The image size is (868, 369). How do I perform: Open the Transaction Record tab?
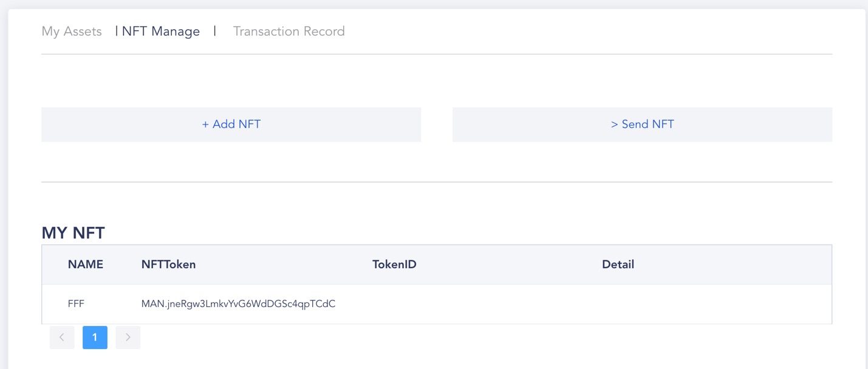click(x=289, y=31)
